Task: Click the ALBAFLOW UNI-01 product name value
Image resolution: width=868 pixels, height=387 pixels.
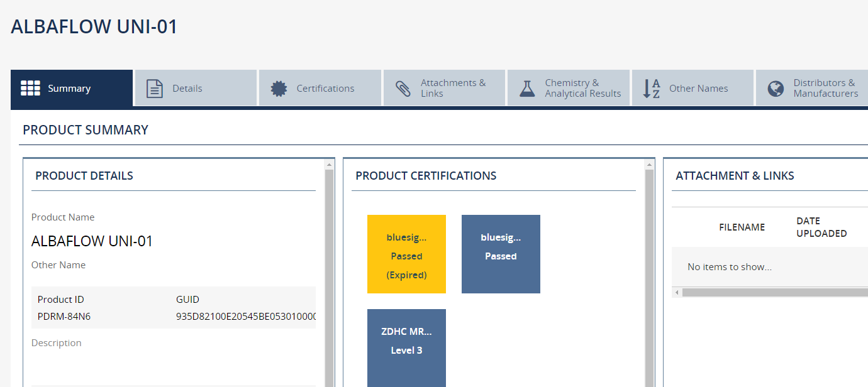Action: [x=92, y=241]
